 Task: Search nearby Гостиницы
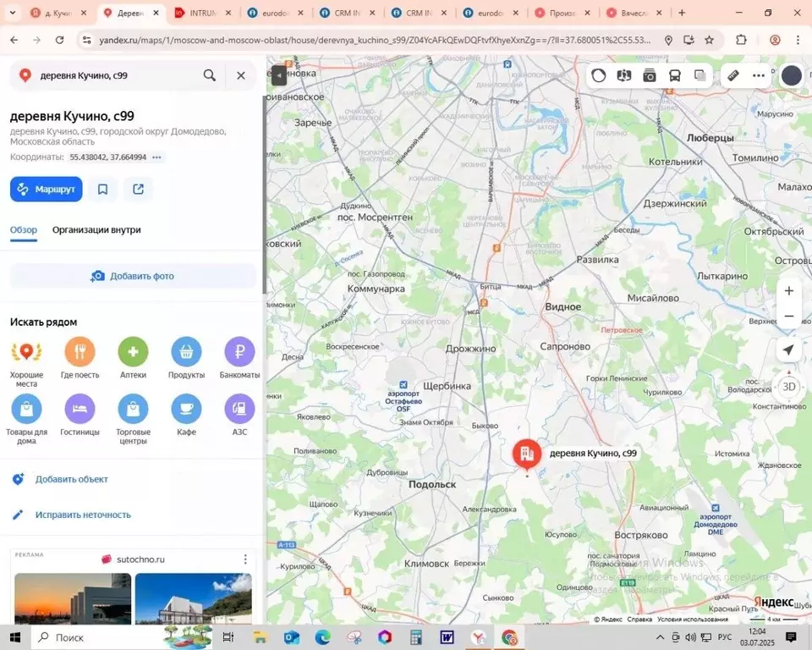pyautogui.click(x=80, y=415)
